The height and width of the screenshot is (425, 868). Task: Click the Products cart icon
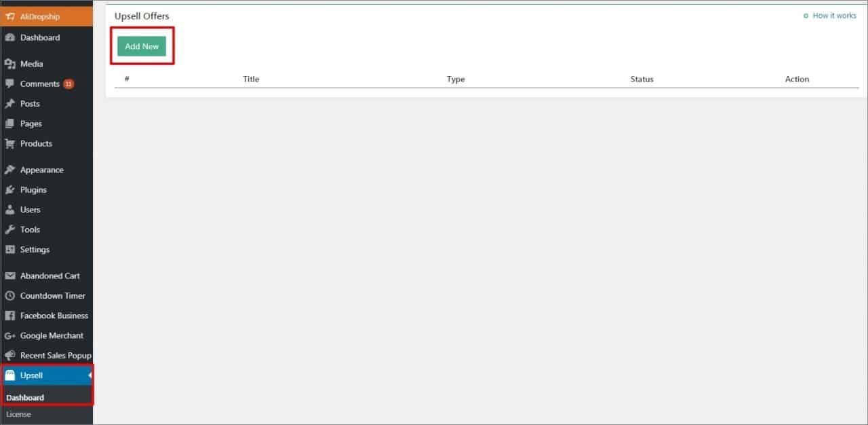pyautogui.click(x=9, y=143)
